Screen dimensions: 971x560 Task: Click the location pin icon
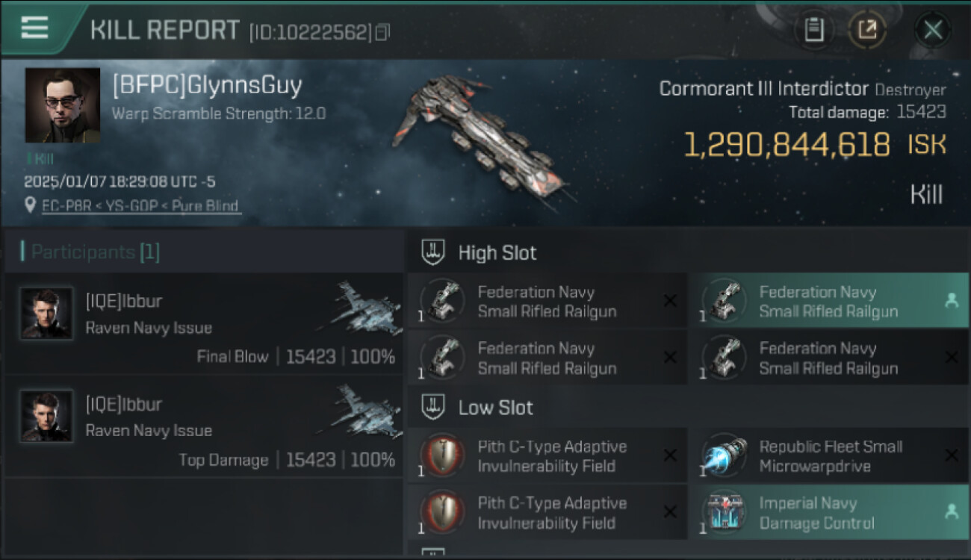[x=30, y=205]
